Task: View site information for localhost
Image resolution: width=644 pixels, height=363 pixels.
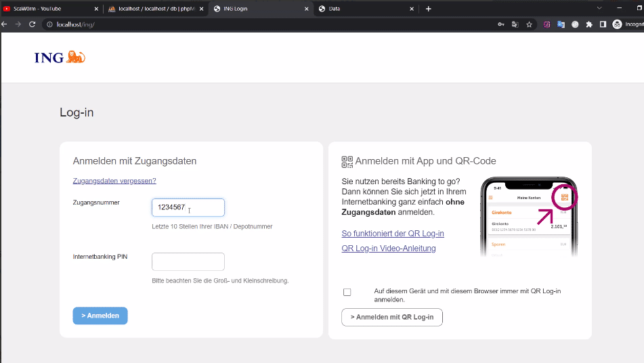Action: 49,24
